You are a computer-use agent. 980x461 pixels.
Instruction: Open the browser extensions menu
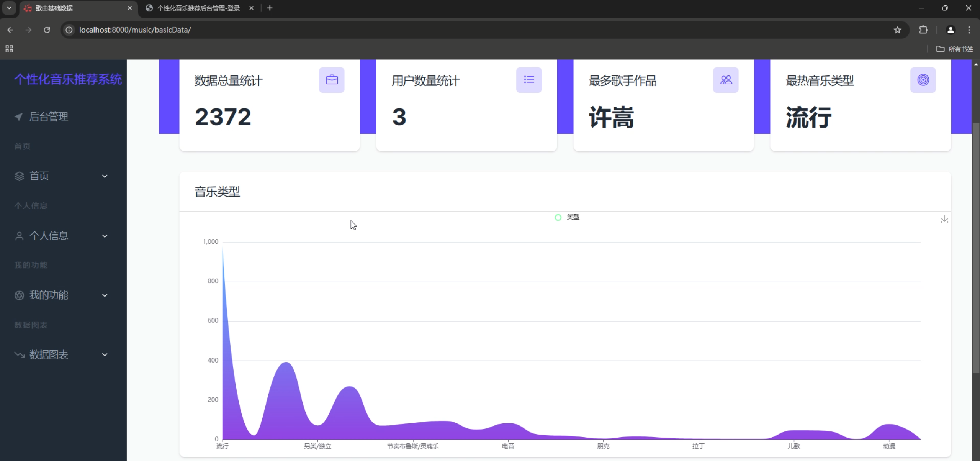tap(923, 30)
